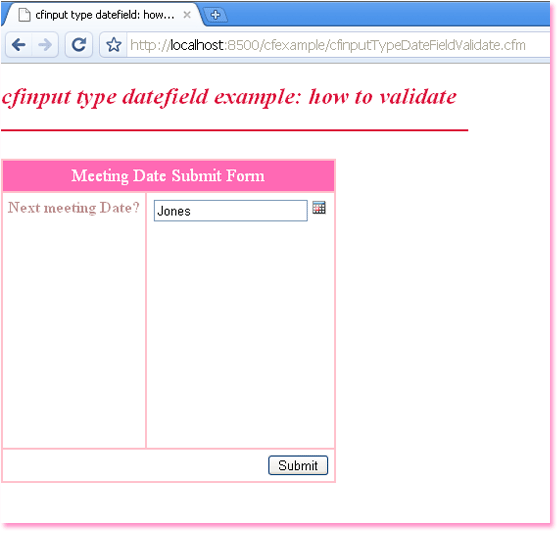Open the calendar date picker icon

[319, 208]
